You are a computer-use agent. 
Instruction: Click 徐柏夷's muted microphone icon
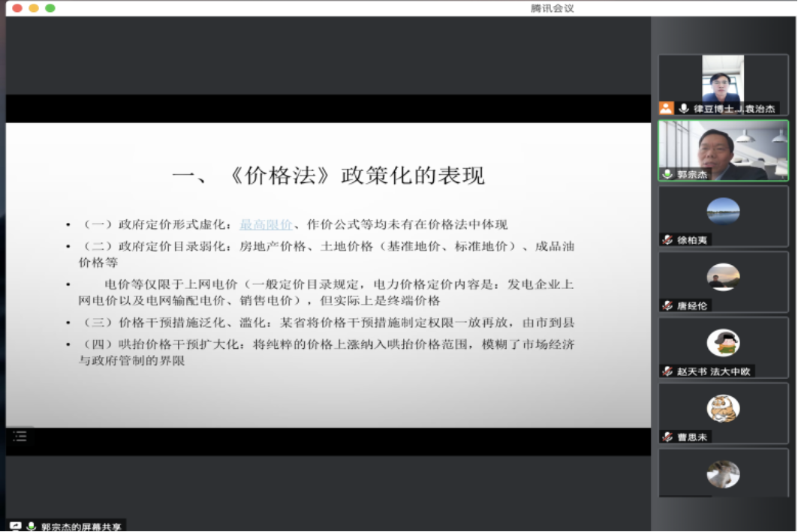coord(667,240)
